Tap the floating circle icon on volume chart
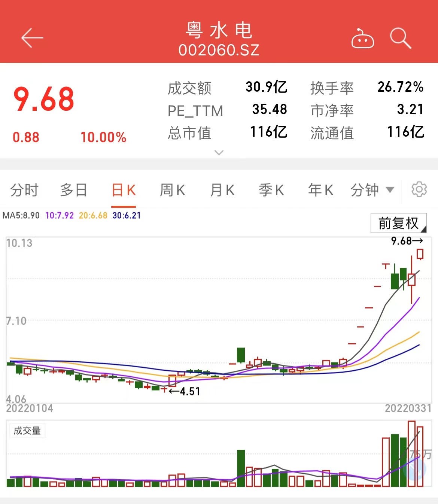The height and width of the screenshot is (504, 438). coord(415,469)
